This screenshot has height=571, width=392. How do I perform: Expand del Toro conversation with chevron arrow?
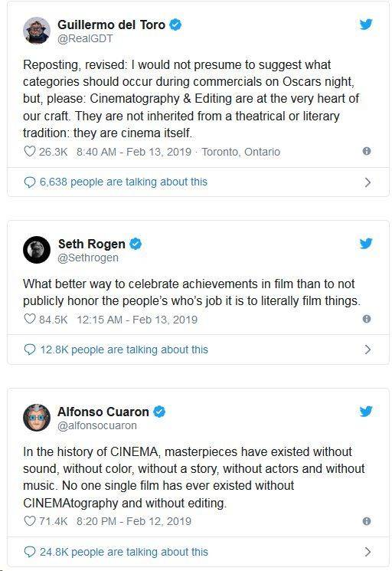tap(367, 182)
